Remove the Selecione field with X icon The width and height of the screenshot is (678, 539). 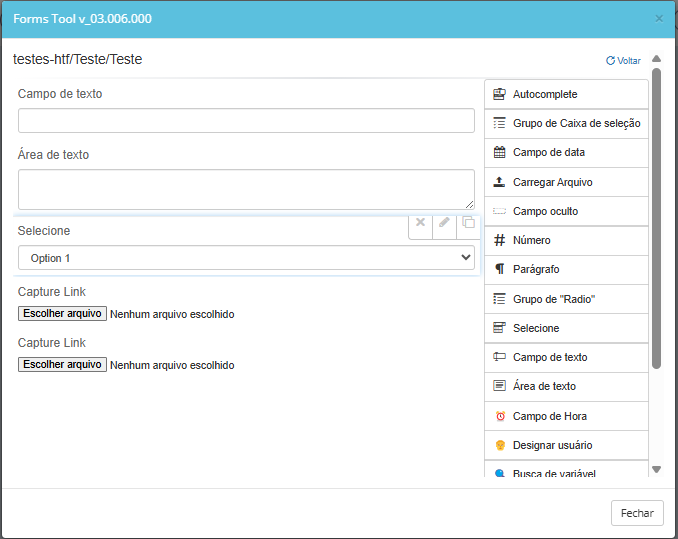(x=420, y=223)
